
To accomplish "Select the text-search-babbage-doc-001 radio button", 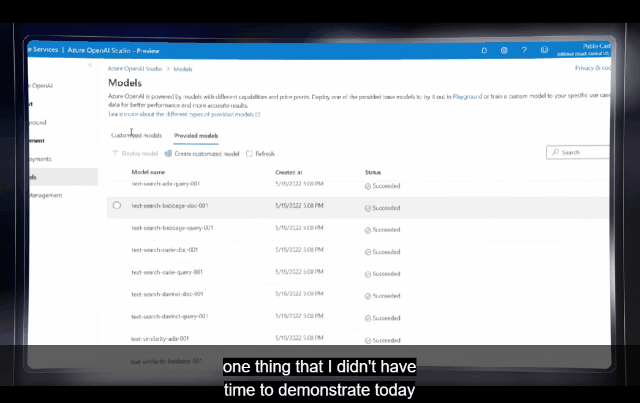I will (x=117, y=205).
